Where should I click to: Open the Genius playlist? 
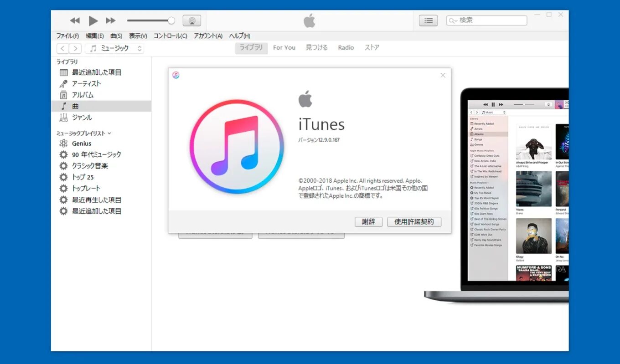[x=101, y=144]
